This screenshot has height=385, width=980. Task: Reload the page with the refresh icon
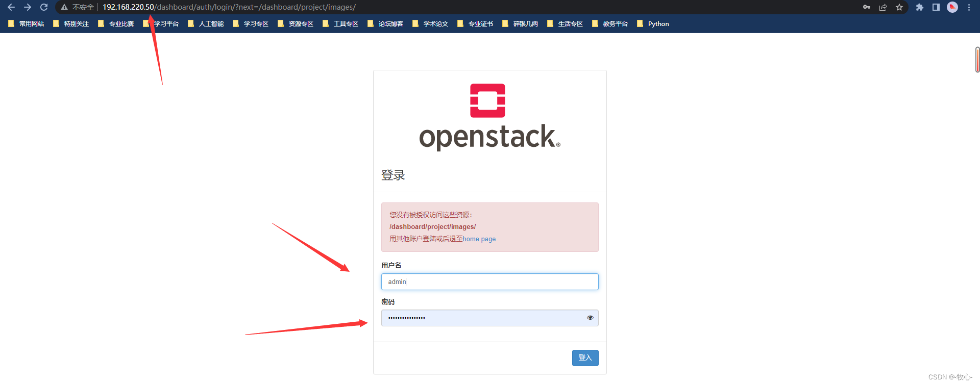coord(44,7)
